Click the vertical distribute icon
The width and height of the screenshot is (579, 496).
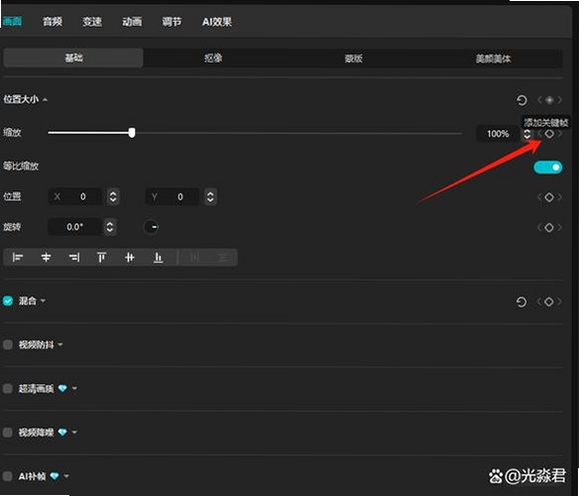223,257
